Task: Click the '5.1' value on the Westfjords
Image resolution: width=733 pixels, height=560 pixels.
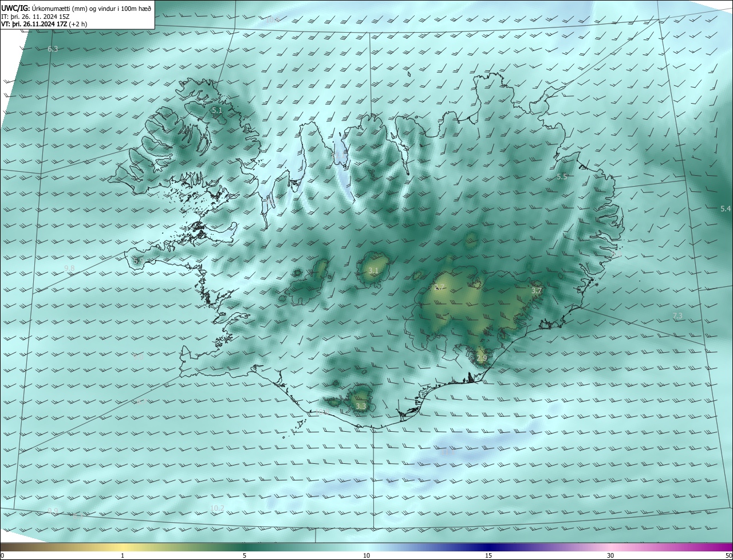Action: (217, 110)
